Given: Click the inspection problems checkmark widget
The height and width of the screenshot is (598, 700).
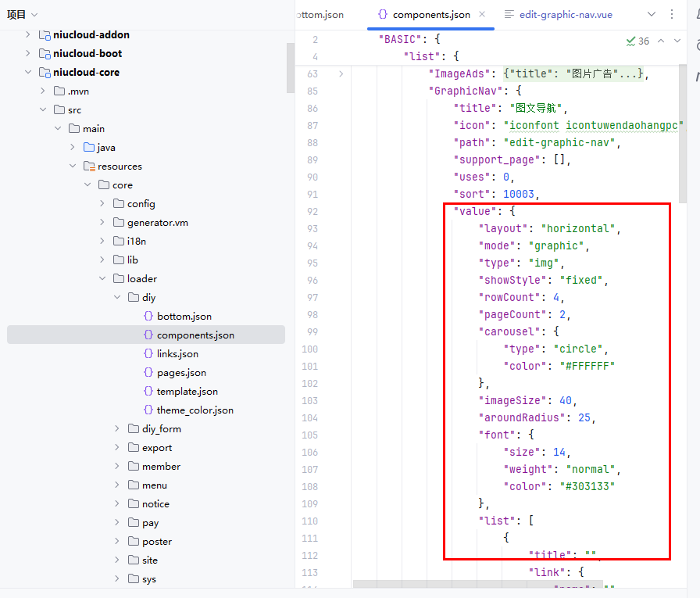Looking at the screenshot, I should pos(637,41).
